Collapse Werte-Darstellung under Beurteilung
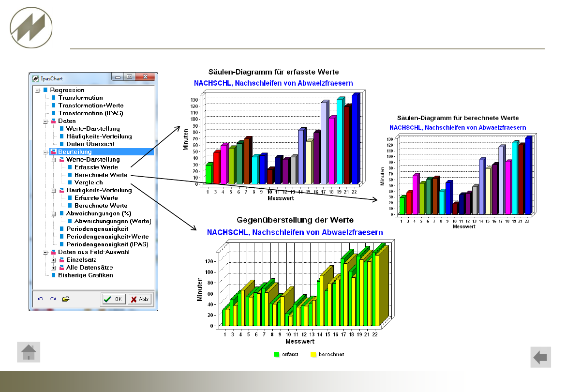This screenshot has height=392, width=566. click(53, 160)
